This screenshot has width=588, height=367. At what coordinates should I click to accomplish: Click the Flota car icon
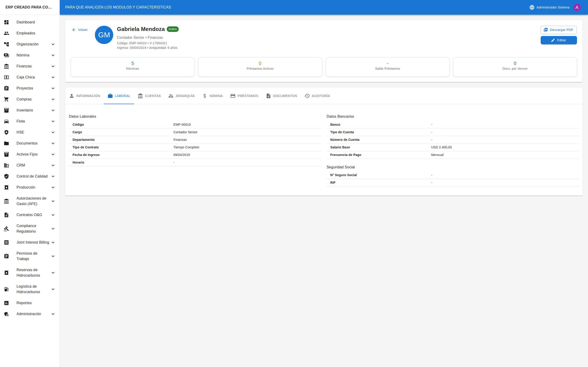click(x=7, y=121)
